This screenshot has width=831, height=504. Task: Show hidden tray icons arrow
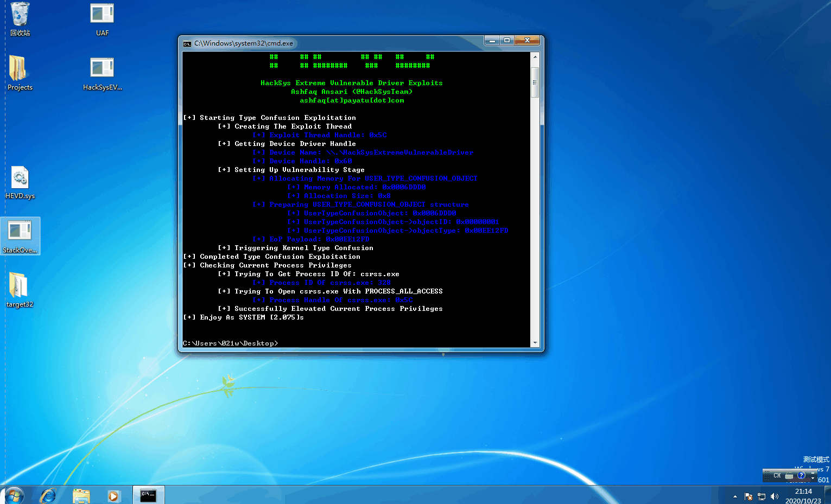735,496
